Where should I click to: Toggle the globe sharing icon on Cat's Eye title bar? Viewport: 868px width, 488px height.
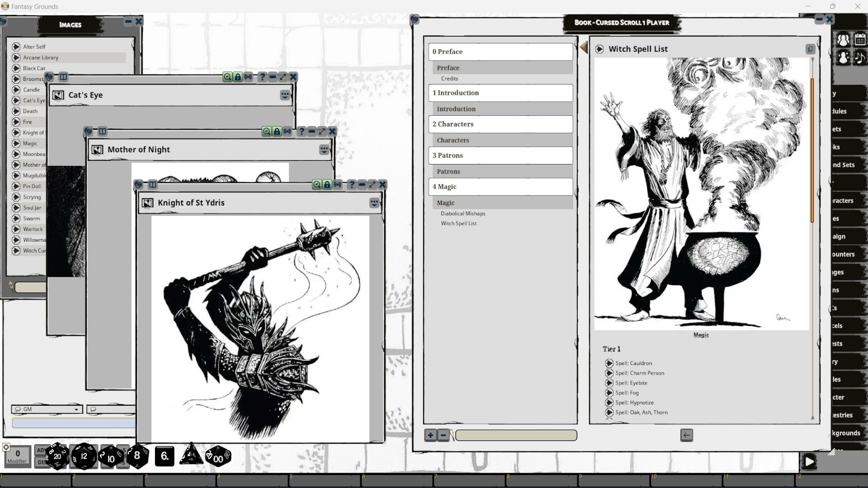click(49, 77)
